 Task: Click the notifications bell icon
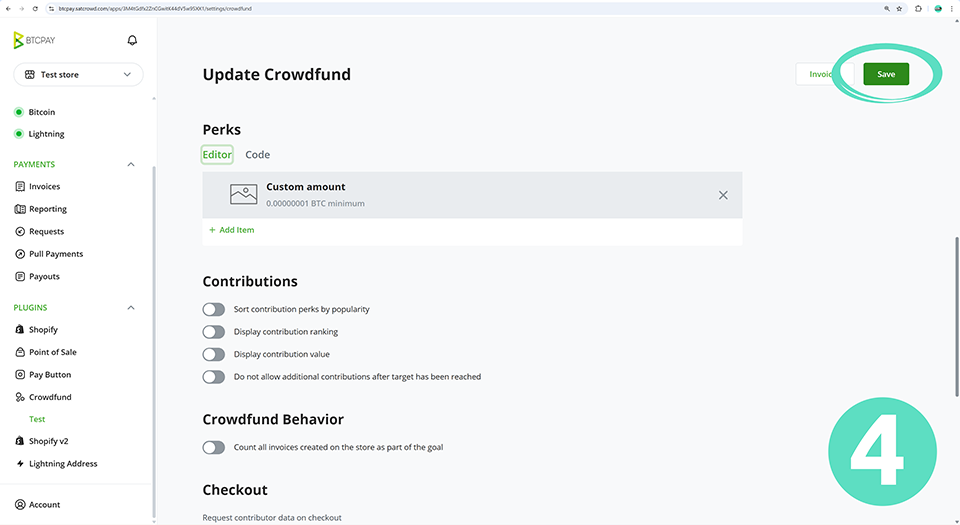132,40
